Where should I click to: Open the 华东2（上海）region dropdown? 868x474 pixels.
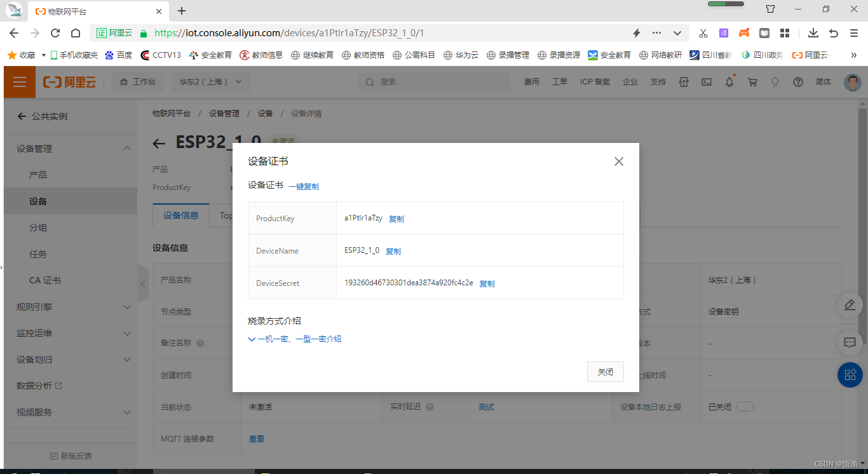[210, 82]
